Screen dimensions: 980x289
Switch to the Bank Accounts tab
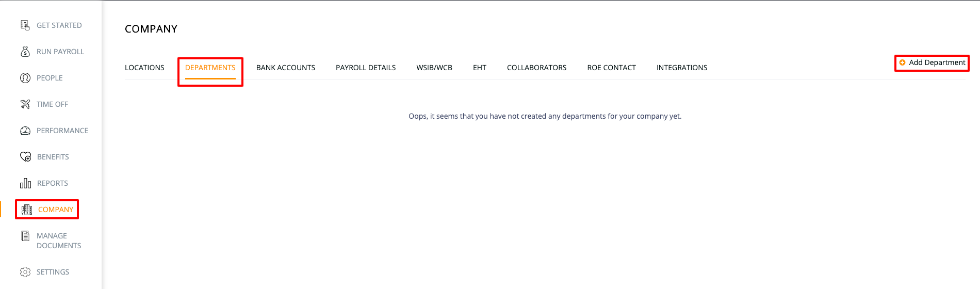pyautogui.click(x=286, y=68)
